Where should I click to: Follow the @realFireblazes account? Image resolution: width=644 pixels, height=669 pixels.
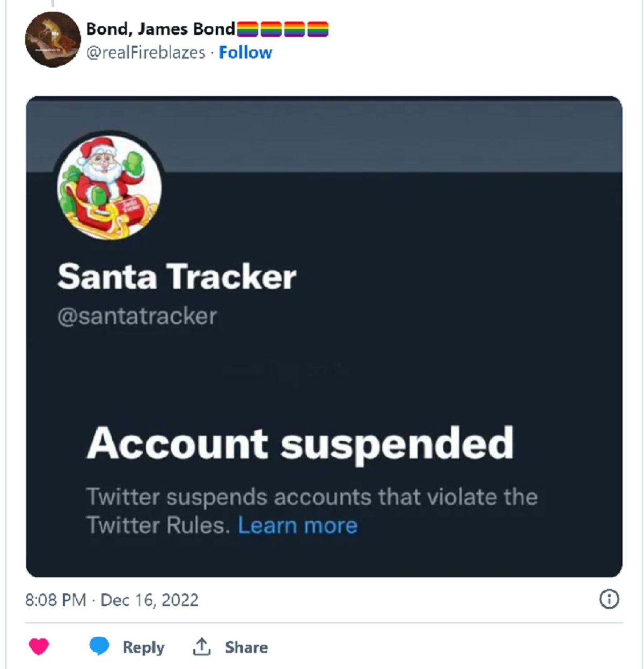246,52
